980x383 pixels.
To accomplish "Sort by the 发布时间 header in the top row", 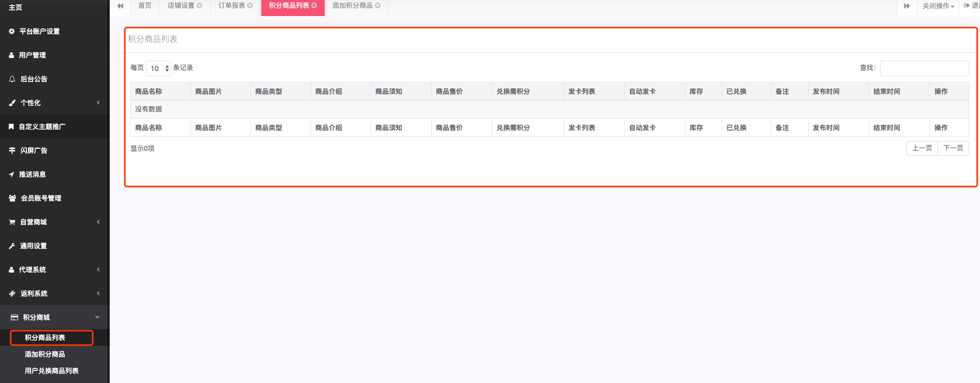I will pos(839,92).
